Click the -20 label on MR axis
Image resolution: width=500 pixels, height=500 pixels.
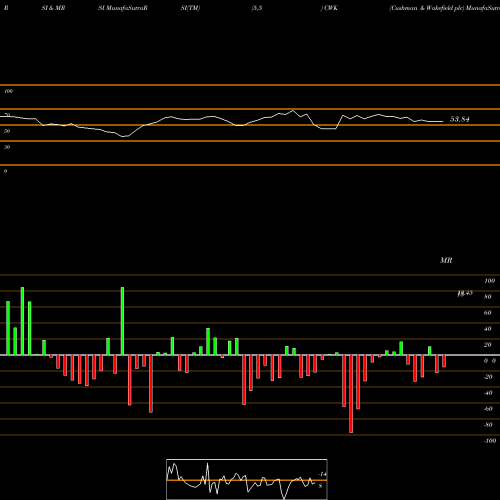tap(488, 377)
